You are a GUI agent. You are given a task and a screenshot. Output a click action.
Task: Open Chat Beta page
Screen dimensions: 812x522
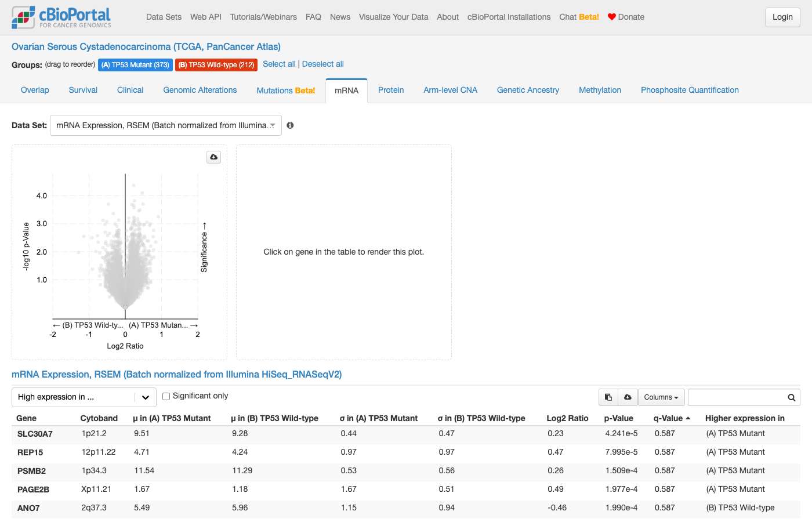[x=579, y=17]
